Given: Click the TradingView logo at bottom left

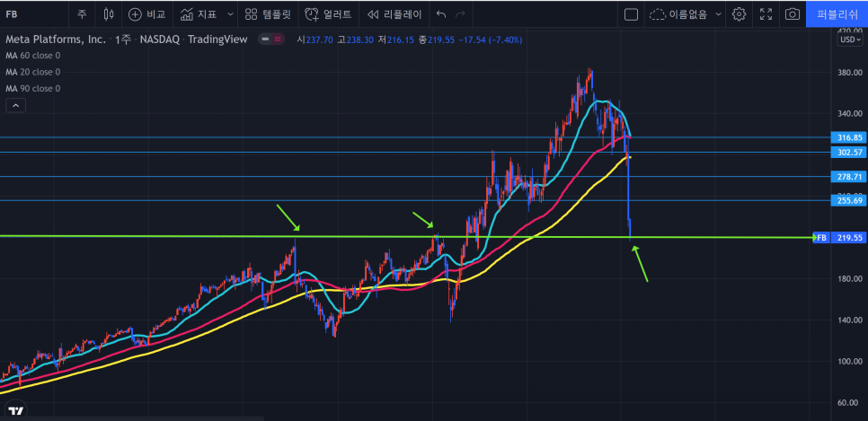Looking at the screenshot, I should coord(16,410).
